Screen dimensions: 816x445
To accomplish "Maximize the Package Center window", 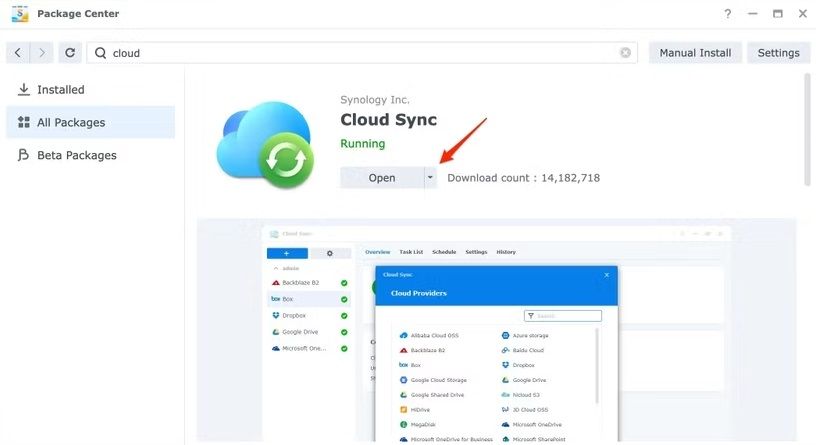I will point(777,14).
